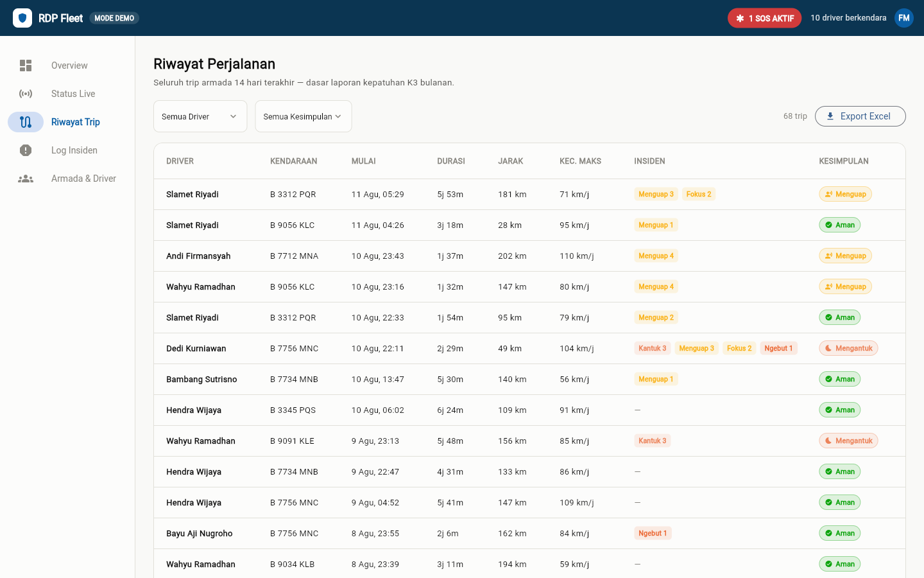Click the 10 driver berkendara status text
This screenshot has height=578, width=924.
[848, 18]
